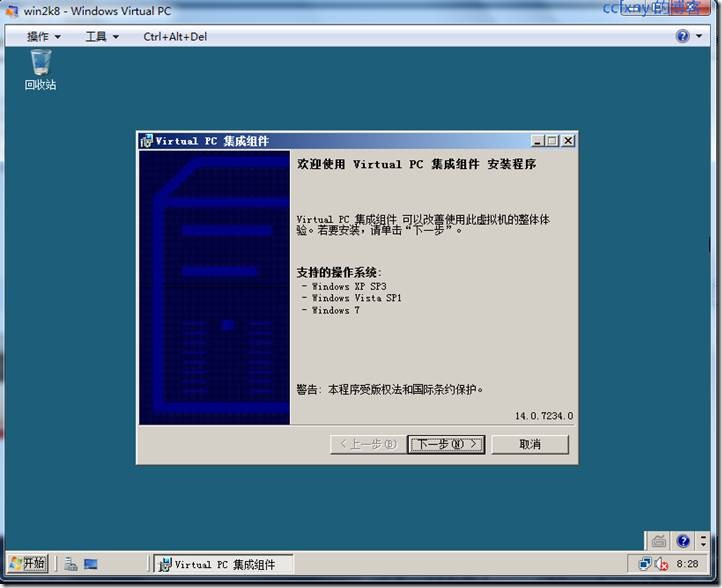Screen dimensions: 722x588
Task: Click the version text 14.0.7234.0
Action: [543, 416]
